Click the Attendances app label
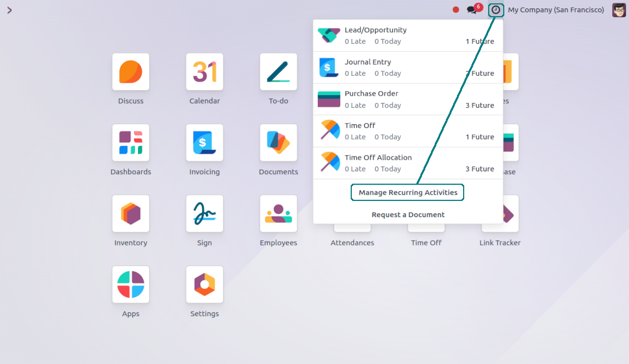This screenshot has height=364, width=629. click(352, 243)
